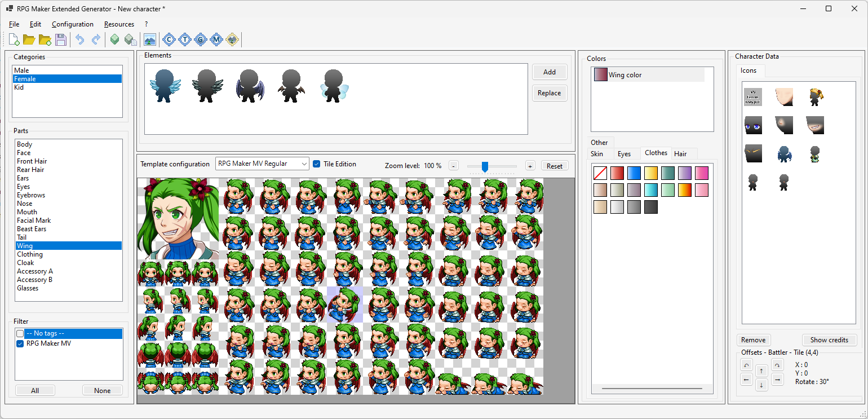Pick the orange gradient swatch
The image size is (868, 419).
click(685, 190)
